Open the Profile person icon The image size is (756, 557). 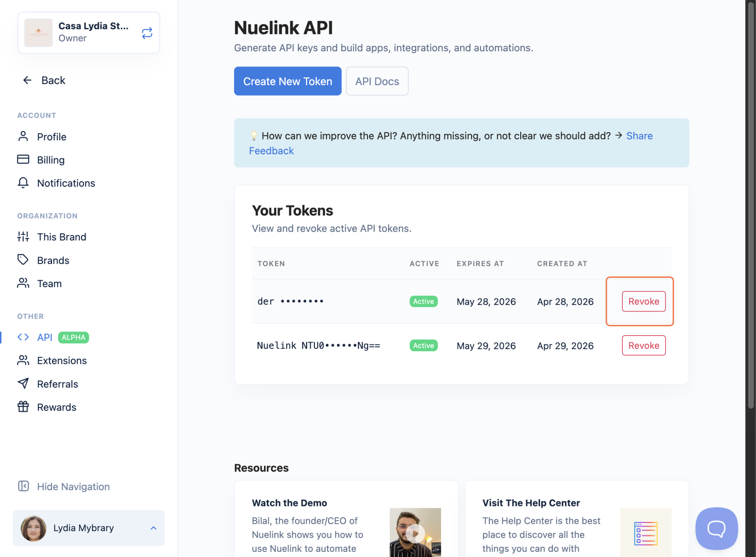click(x=23, y=137)
